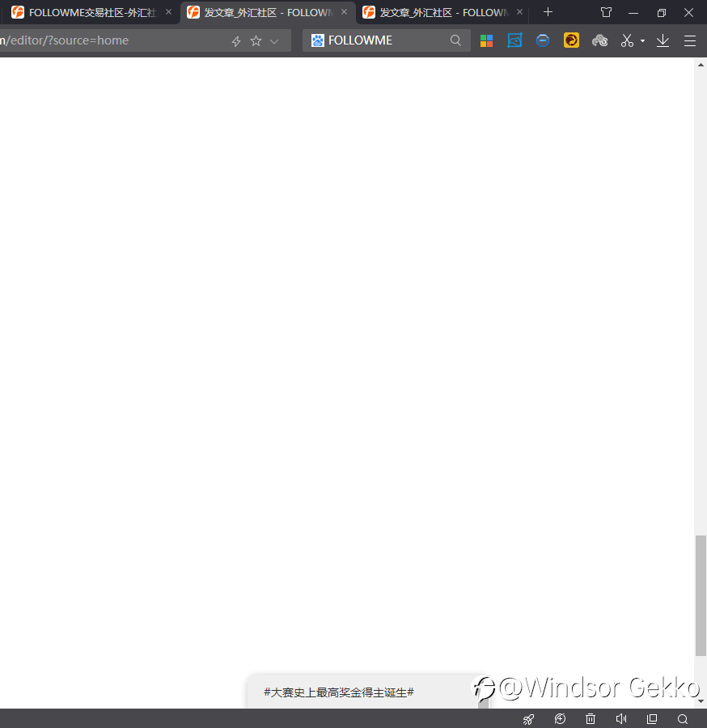This screenshot has height=728, width=707.
Task: Expand the screenshot tool dropdown arrow
Action: [642, 41]
